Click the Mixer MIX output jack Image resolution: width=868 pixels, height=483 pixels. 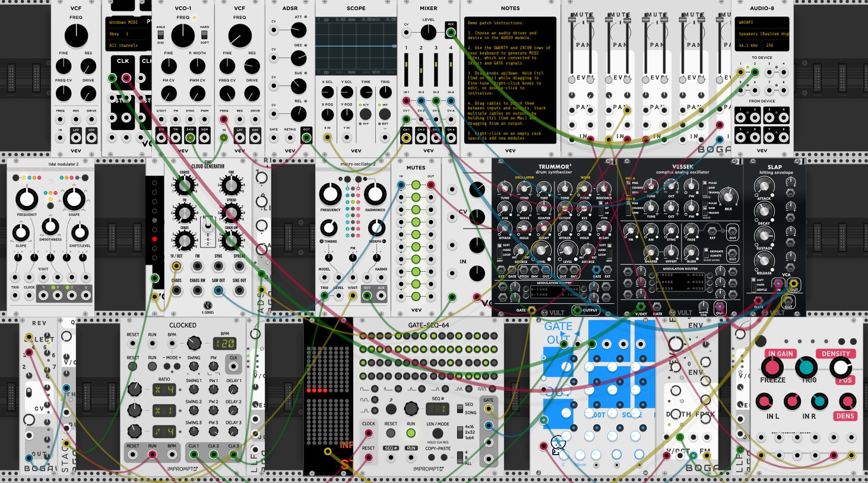[451, 32]
